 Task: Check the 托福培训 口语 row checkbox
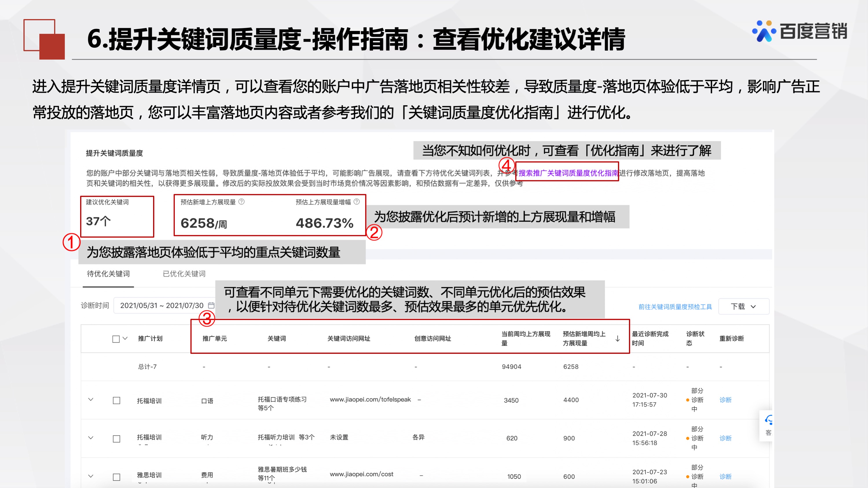point(117,401)
